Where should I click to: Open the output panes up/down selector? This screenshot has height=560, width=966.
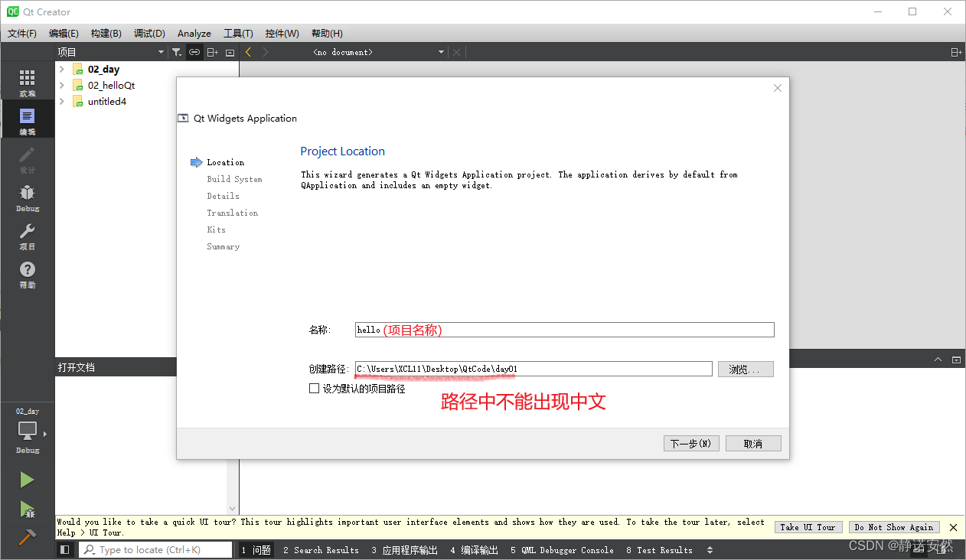point(710,550)
